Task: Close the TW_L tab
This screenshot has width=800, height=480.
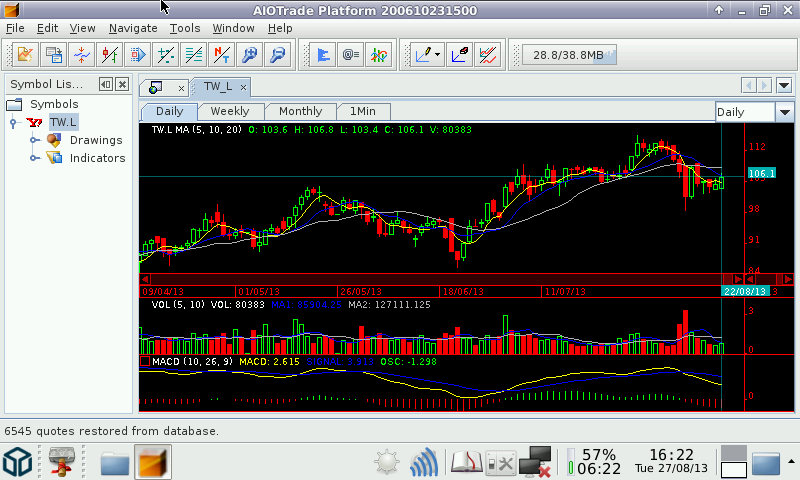Action: (244, 88)
